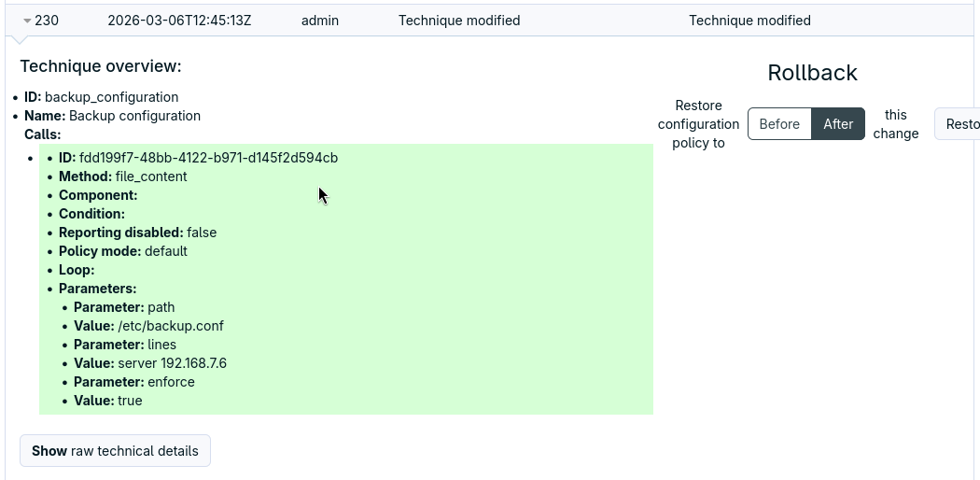Click the Technique overview heading

coord(101,66)
